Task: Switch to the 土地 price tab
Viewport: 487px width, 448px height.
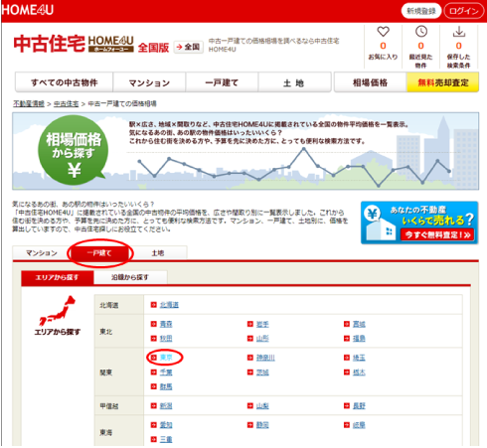Action: (x=158, y=253)
